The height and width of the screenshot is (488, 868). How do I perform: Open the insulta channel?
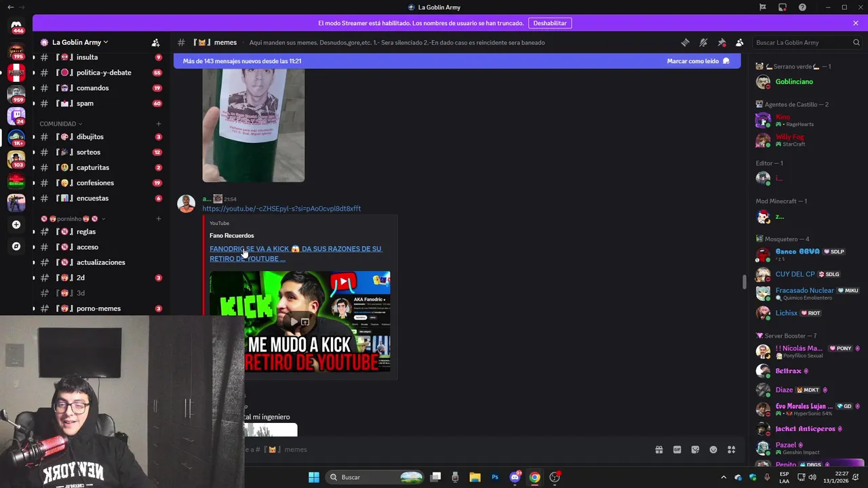tap(100, 58)
